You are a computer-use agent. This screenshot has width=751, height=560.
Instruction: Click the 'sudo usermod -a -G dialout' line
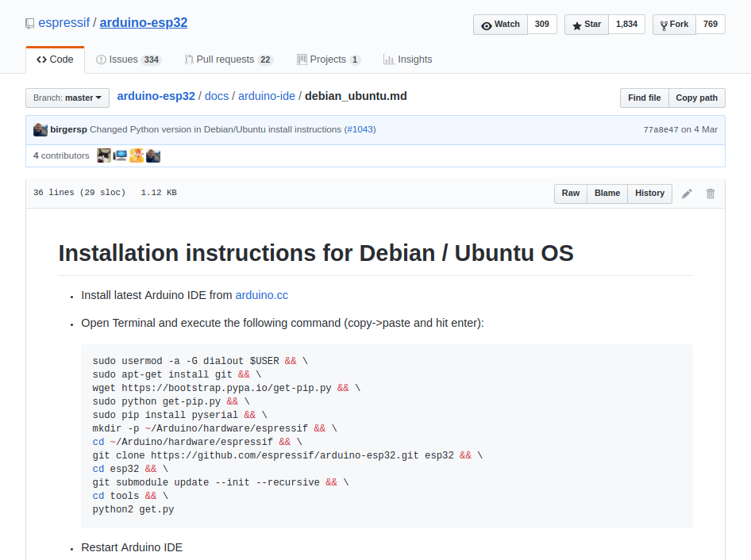click(x=200, y=361)
